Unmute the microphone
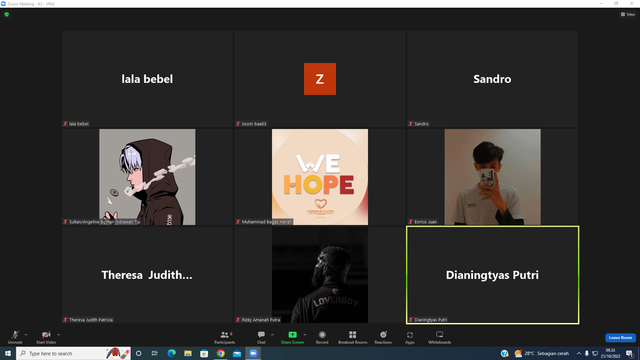The width and height of the screenshot is (640, 360). [x=15, y=337]
